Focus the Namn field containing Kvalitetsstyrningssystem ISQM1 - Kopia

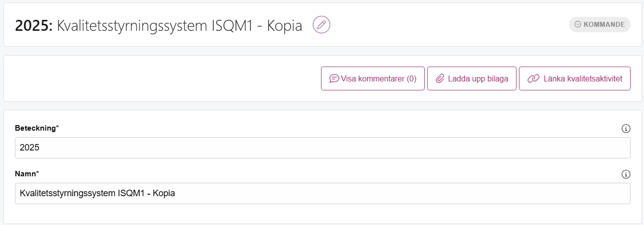[322, 193]
